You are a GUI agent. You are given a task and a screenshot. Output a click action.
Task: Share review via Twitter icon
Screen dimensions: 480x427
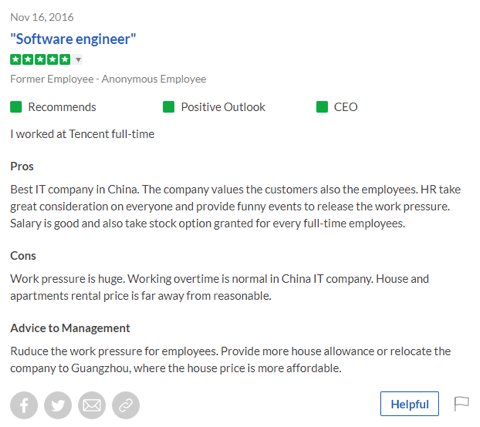click(58, 405)
